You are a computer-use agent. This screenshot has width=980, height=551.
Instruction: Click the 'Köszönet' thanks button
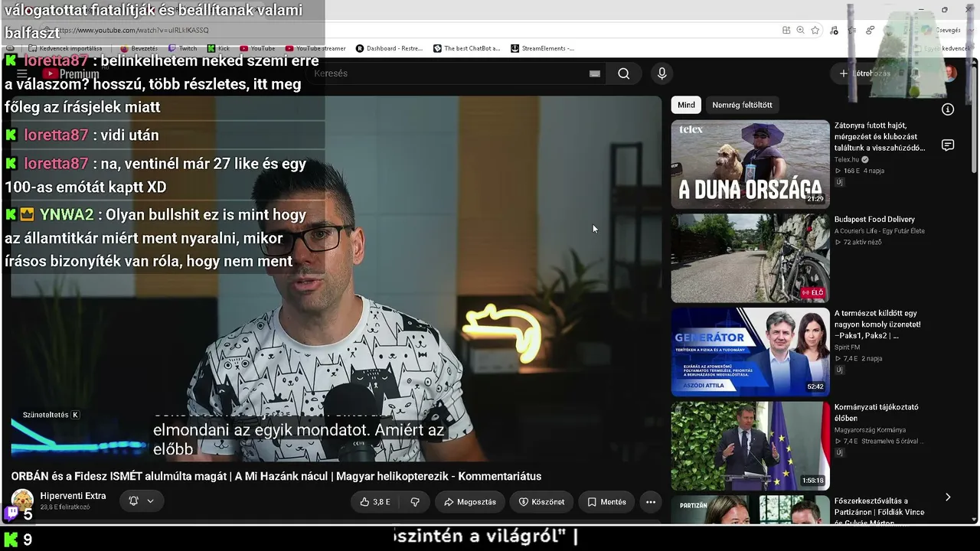541,502
